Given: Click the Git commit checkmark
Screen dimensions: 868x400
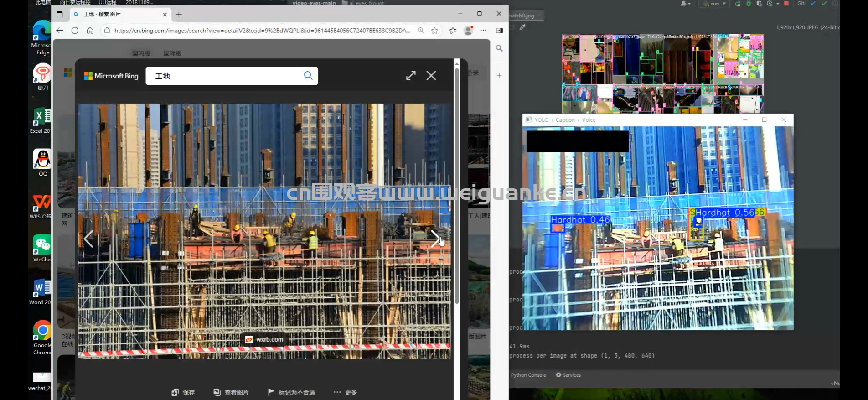Looking at the screenshot, I should click(824, 4).
